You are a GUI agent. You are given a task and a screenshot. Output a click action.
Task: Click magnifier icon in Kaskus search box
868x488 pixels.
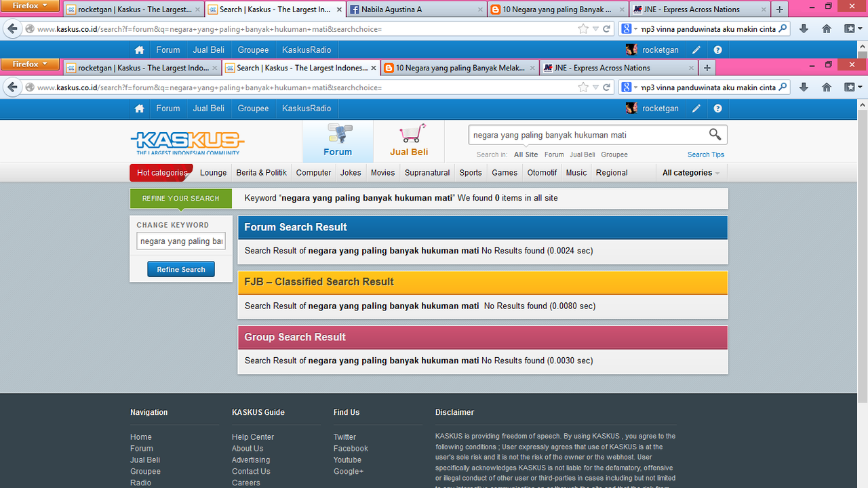(x=715, y=134)
